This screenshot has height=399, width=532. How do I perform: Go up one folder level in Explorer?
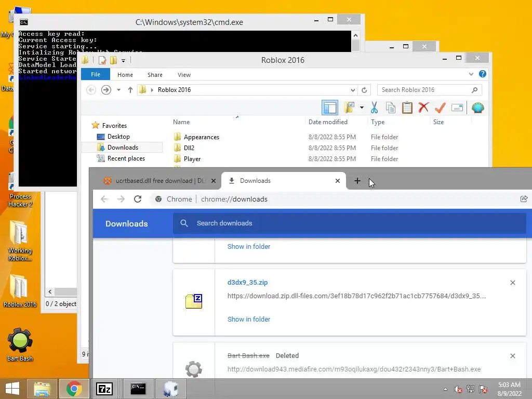[130, 90]
